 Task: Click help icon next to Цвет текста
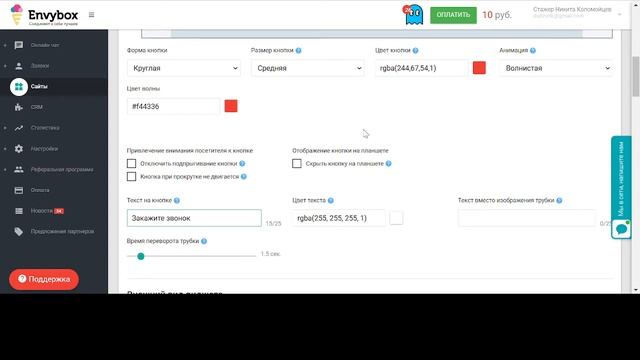pos(331,200)
